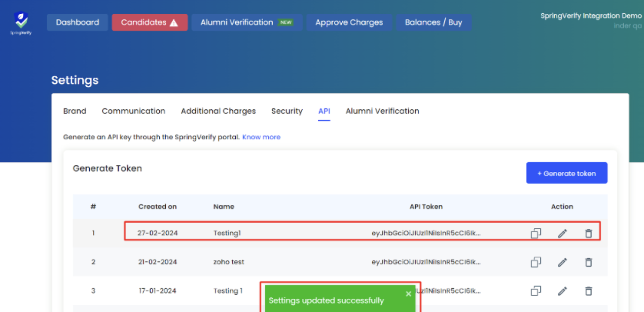Open the Brand settings tab
This screenshot has width=644, height=312.
tap(75, 111)
